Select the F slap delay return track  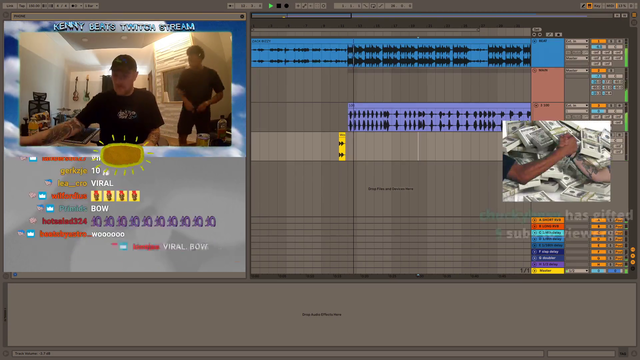[x=548, y=252]
